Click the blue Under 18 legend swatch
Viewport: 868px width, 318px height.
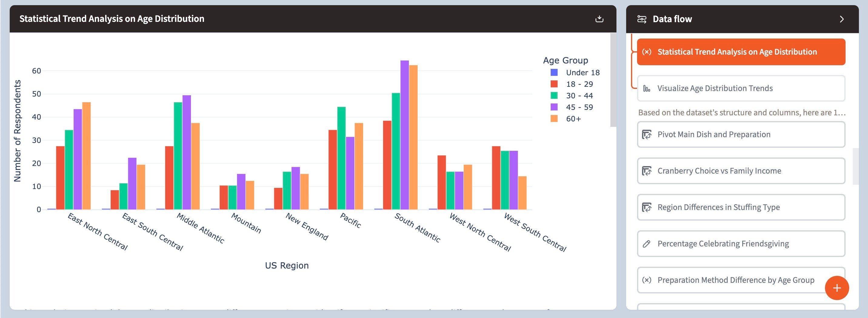554,73
